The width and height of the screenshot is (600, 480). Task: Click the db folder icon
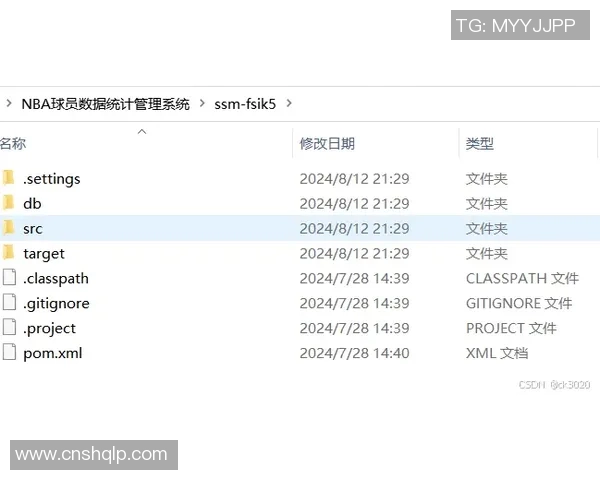point(8,203)
